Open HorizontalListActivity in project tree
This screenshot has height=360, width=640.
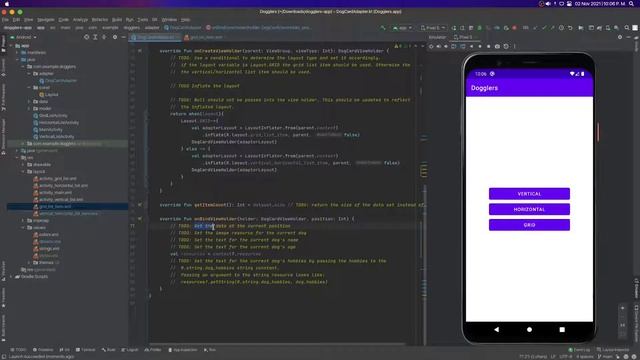(56, 122)
